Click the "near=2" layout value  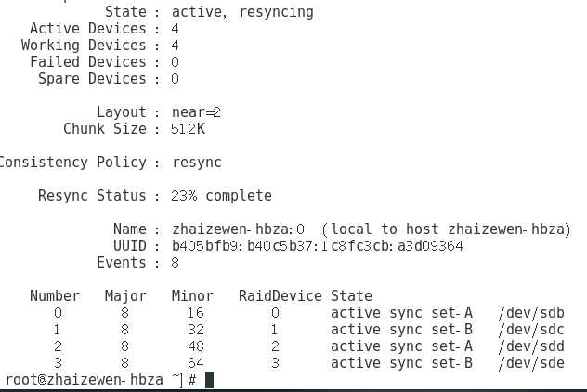click(x=197, y=112)
